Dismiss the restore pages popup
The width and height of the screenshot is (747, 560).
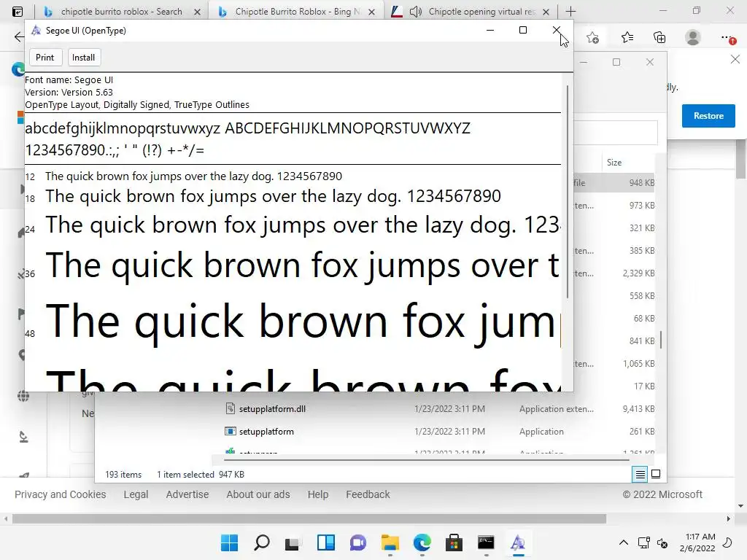pos(735,60)
